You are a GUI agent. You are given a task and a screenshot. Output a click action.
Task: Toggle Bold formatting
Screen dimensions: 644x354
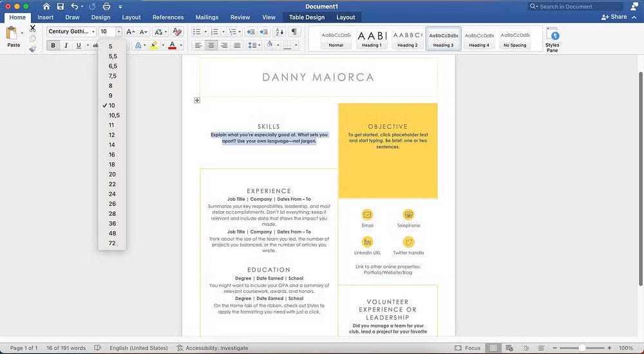[x=53, y=45]
